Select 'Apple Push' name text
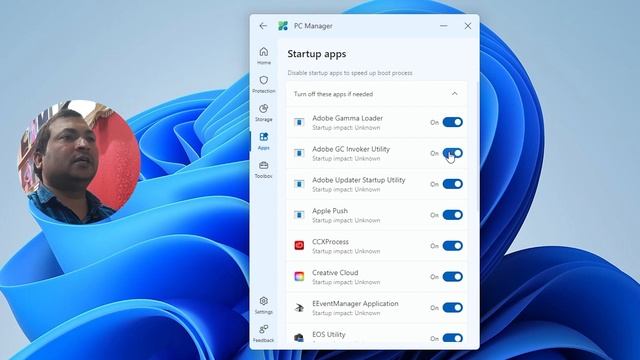Screen dimensions: 640x360 [x=330, y=211]
